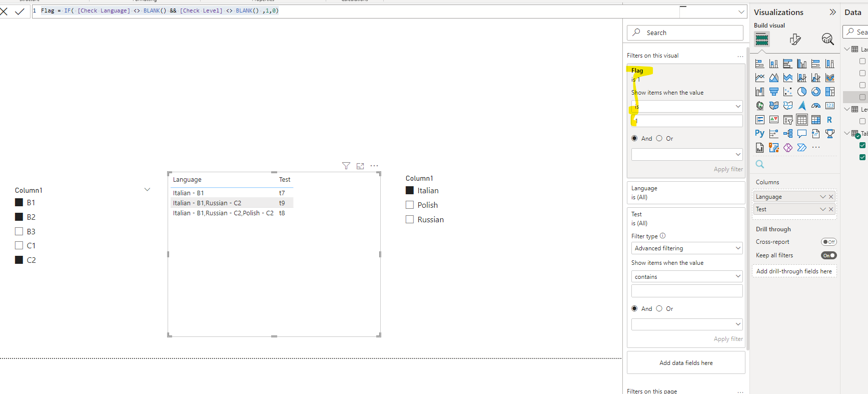Image resolution: width=868 pixels, height=394 pixels.
Task: Select the KPI visual
Action: pos(774,120)
